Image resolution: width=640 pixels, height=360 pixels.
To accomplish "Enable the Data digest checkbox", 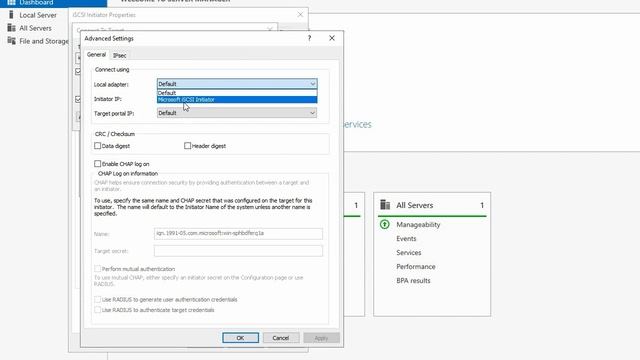I will 98,146.
